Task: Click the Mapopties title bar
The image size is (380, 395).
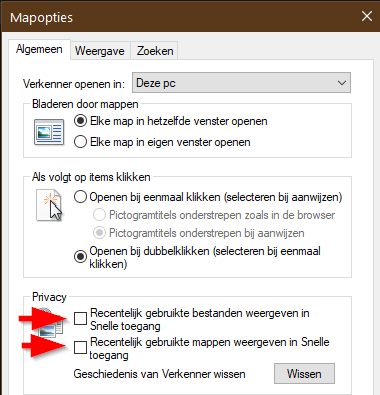Action: click(180, 17)
